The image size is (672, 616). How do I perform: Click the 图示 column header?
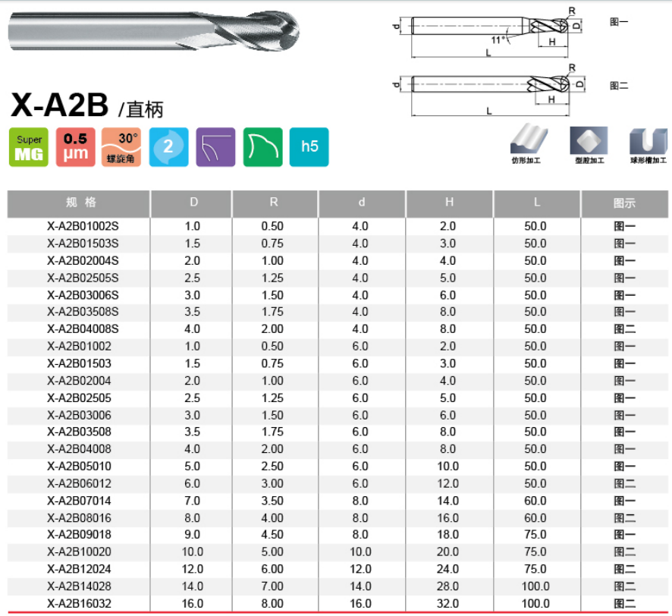(x=624, y=203)
